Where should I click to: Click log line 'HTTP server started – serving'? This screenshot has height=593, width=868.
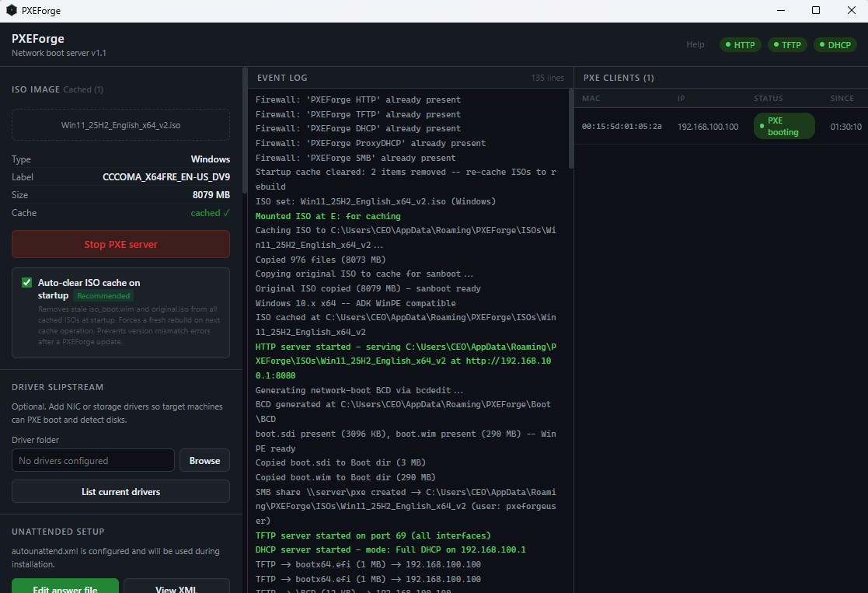(406, 361)
